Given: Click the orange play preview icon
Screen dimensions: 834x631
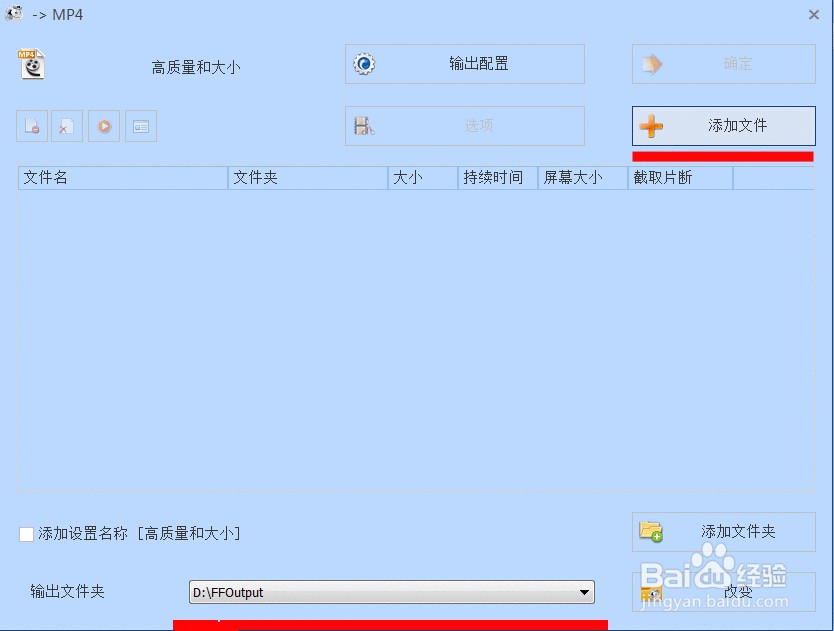Looking at the screenshot, I should pyautogui.click(x=103, y=126).
